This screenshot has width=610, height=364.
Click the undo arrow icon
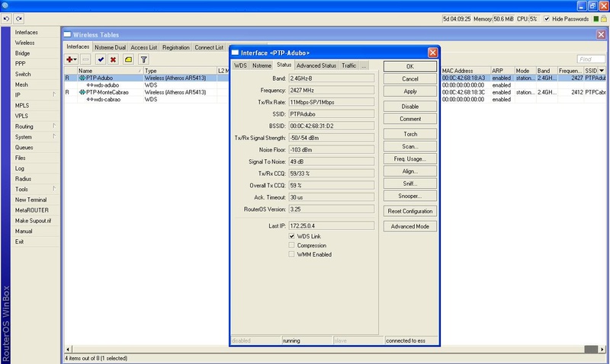[8, 18]
